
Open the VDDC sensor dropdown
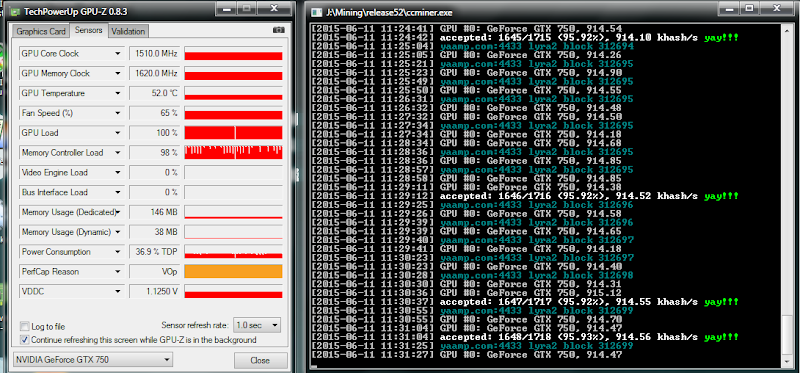118,292
